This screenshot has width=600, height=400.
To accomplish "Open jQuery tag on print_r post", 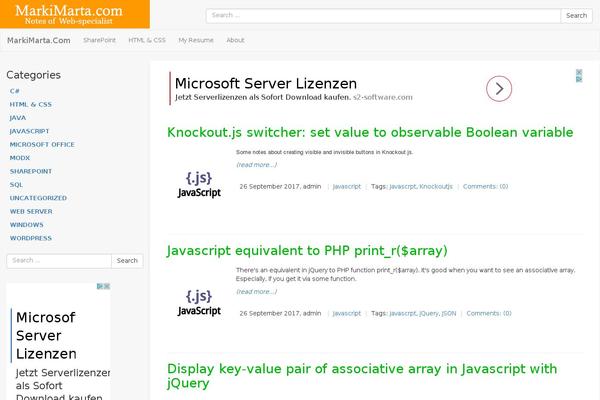I will click(429, 313).
